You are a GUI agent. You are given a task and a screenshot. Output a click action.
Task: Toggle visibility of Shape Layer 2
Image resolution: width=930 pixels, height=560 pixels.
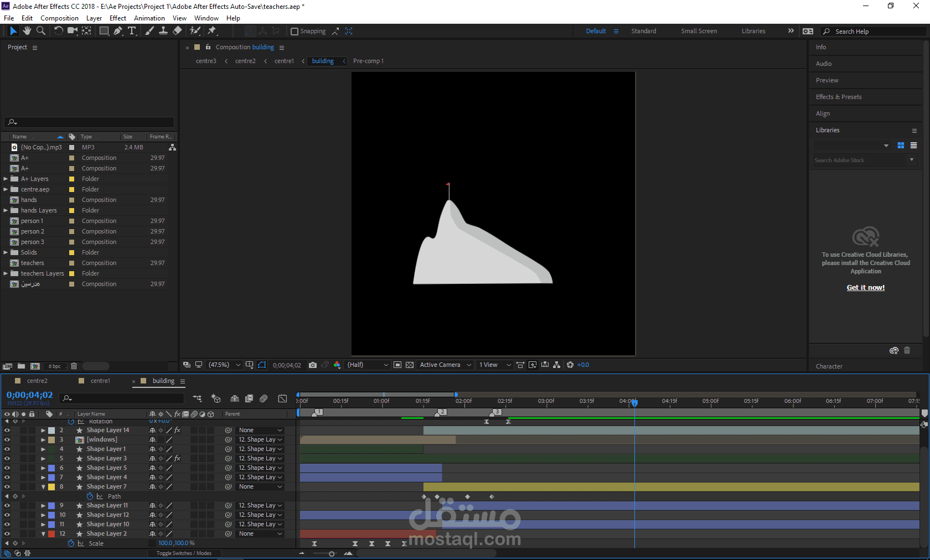(x=7, y=534)
